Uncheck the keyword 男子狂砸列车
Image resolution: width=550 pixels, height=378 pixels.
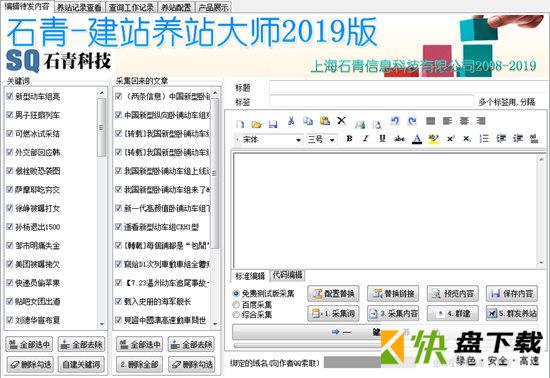[10, 115]
